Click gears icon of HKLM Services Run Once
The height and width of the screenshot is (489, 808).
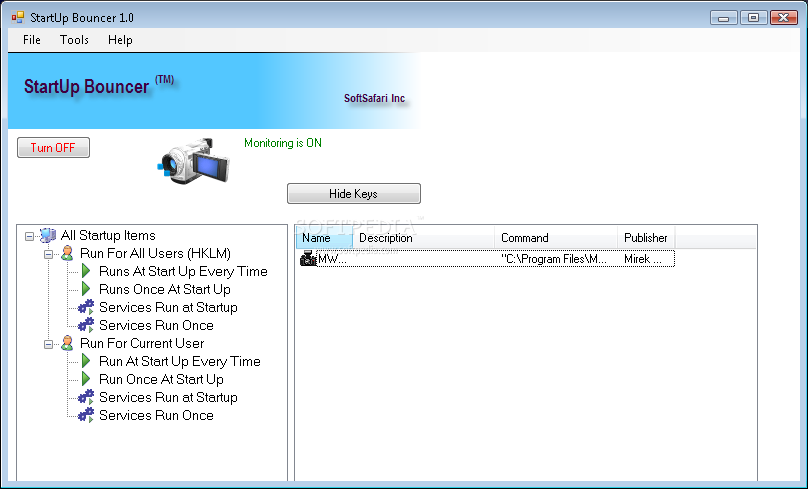[x=86, y=325]
